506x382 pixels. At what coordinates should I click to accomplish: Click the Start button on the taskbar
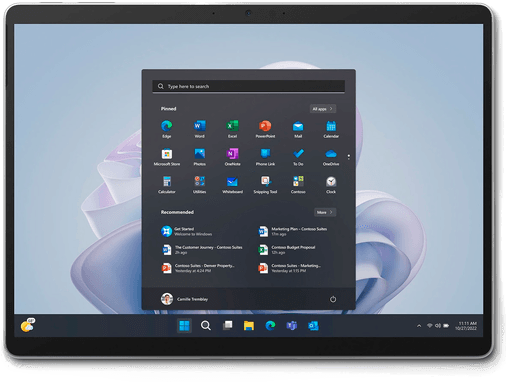click(184, 325)
